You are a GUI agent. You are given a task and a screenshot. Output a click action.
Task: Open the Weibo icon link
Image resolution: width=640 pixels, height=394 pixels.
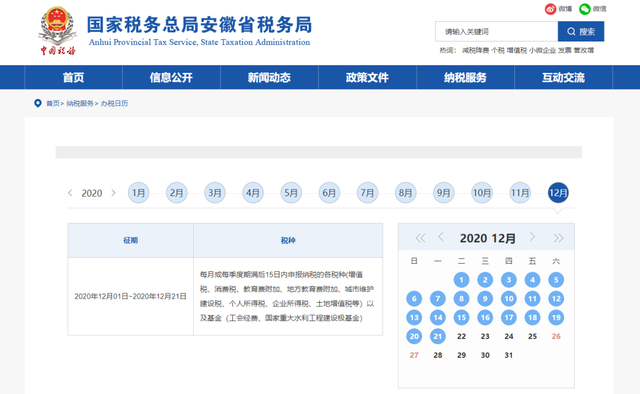coord(551,9)
